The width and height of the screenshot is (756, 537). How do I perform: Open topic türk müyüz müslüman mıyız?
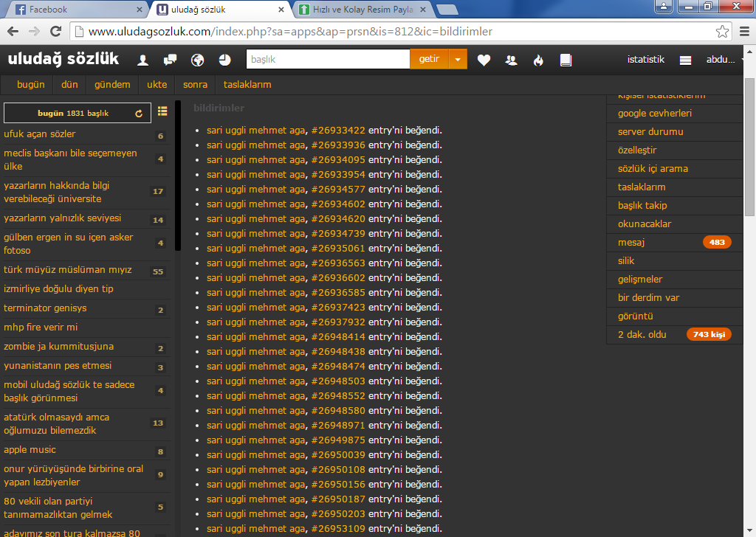[67, 270]
